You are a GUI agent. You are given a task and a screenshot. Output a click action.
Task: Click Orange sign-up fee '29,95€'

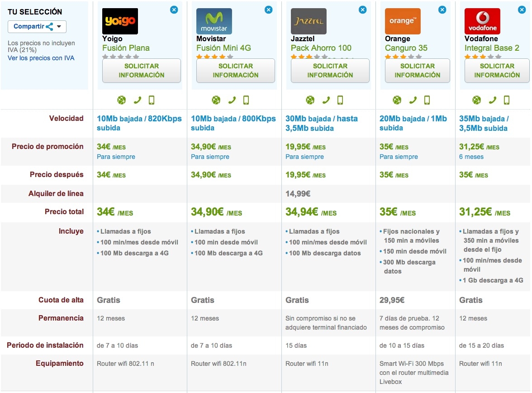pyautogui.click(x=392, y=300)
